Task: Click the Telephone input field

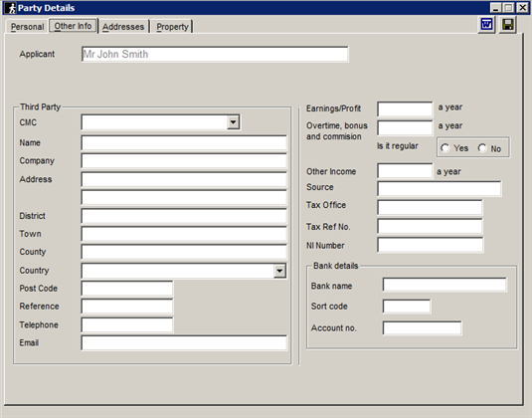Action: point(127,325)
